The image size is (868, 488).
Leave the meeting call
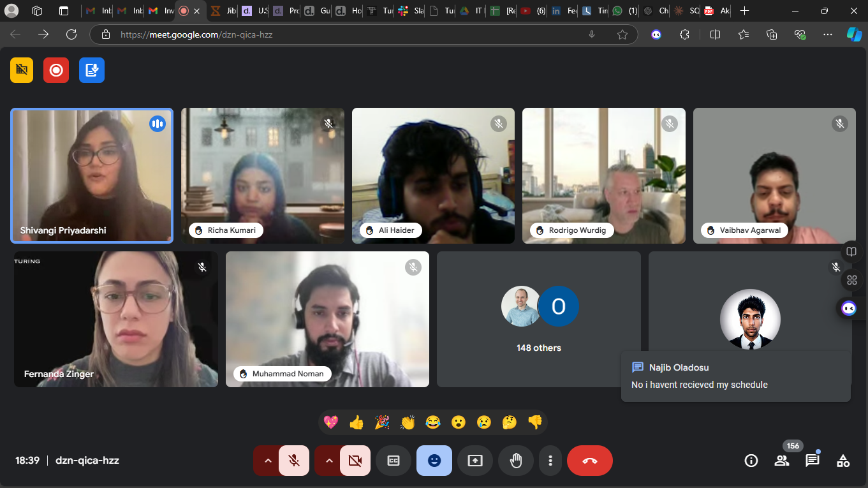click(x=589, y=460)
